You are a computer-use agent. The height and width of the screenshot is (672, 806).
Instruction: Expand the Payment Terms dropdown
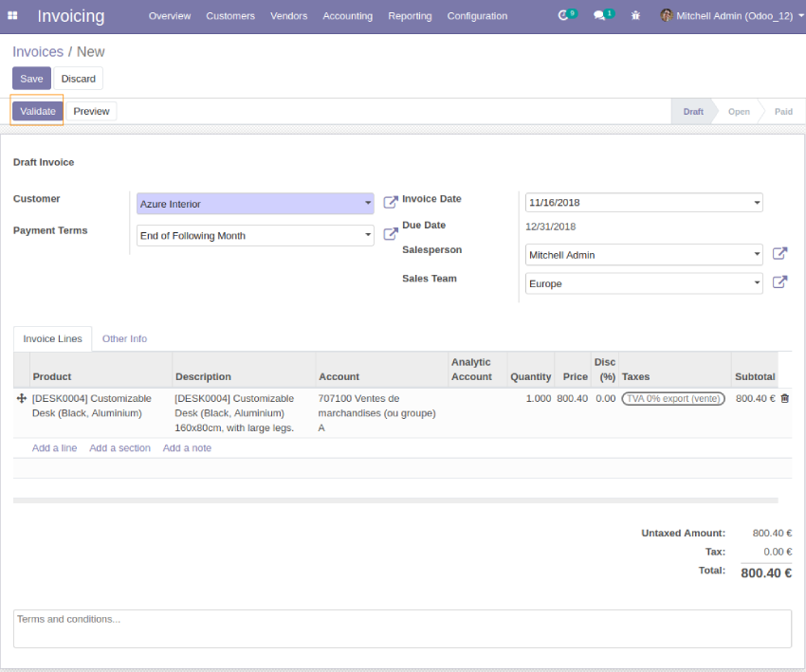click(x=368, y=235)
